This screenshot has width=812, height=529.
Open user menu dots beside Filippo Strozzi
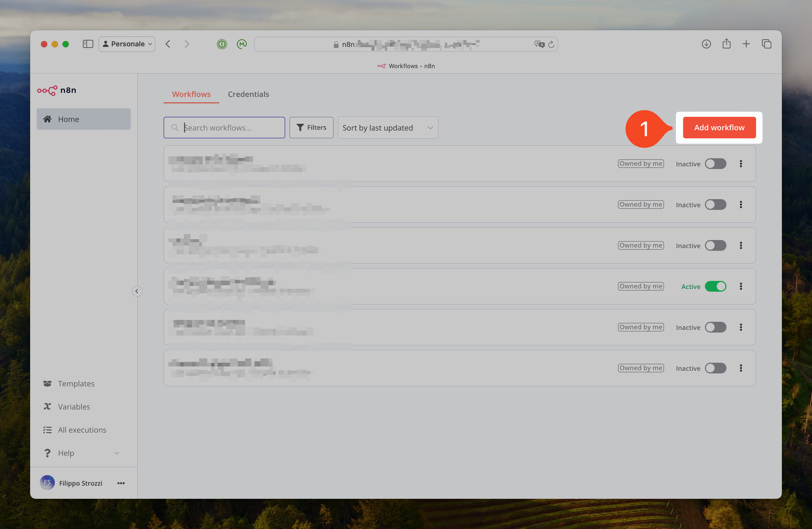point(121,483)
